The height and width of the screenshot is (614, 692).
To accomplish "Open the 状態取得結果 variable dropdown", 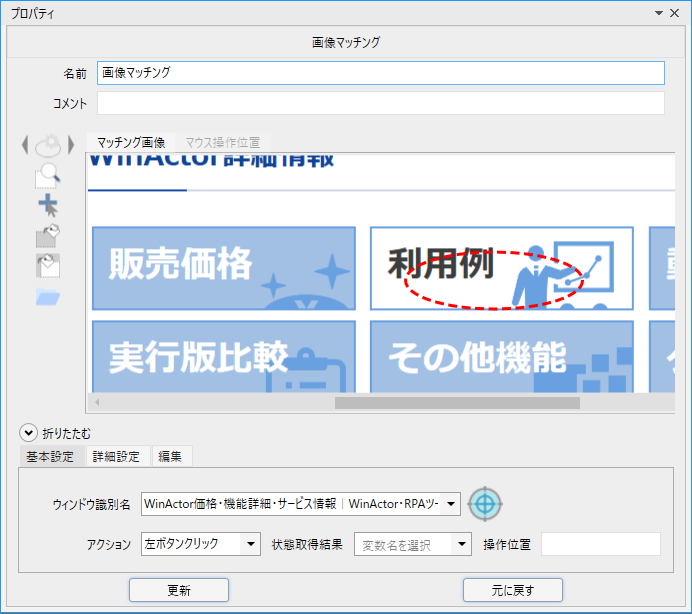I will click(x=461, y=545).
